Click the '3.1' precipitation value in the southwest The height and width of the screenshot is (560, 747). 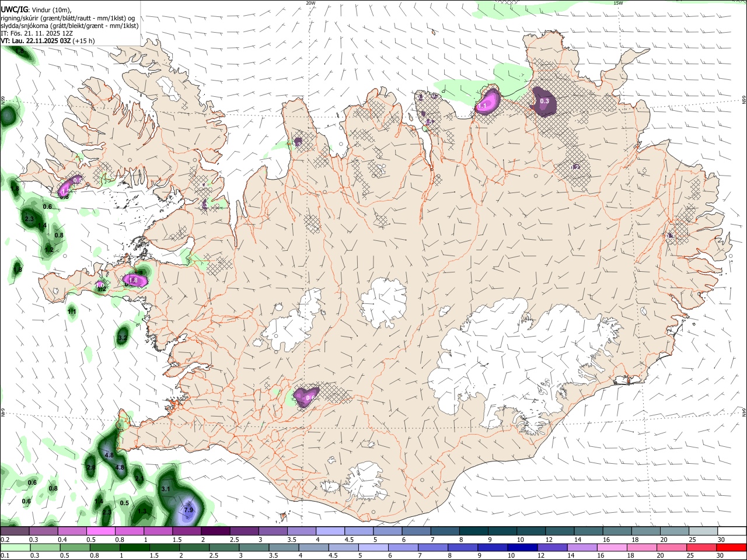point(165,489)
